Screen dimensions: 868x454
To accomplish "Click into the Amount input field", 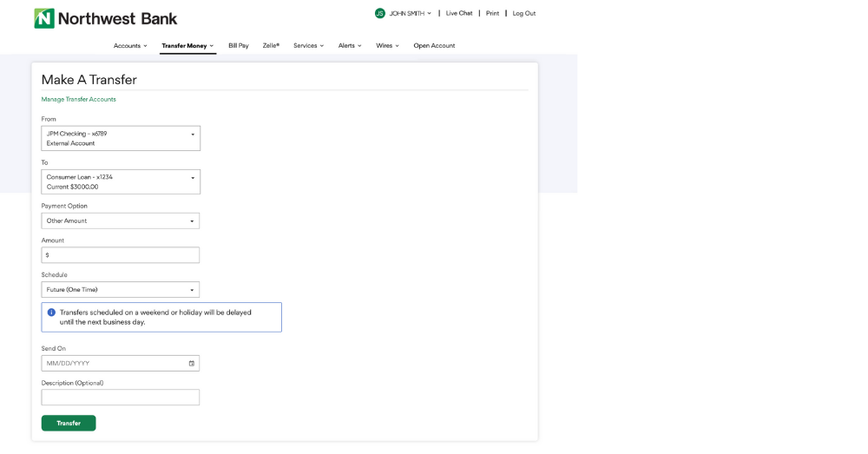I will 121,255.
